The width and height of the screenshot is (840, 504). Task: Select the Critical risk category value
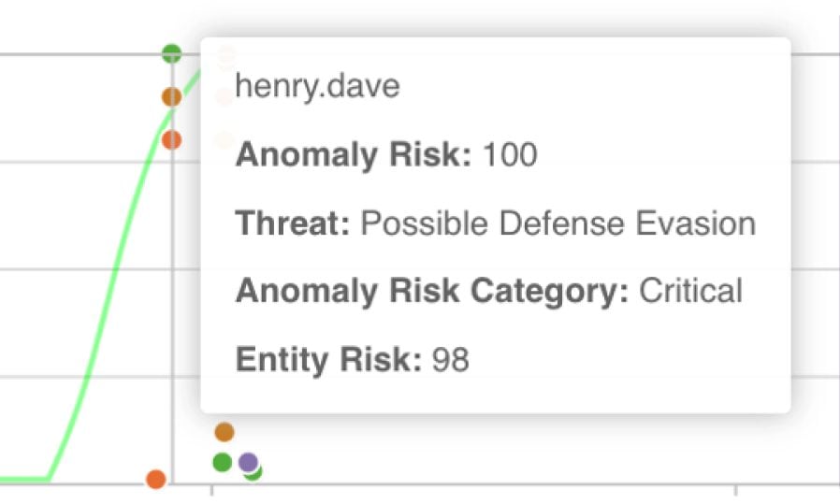691,291
